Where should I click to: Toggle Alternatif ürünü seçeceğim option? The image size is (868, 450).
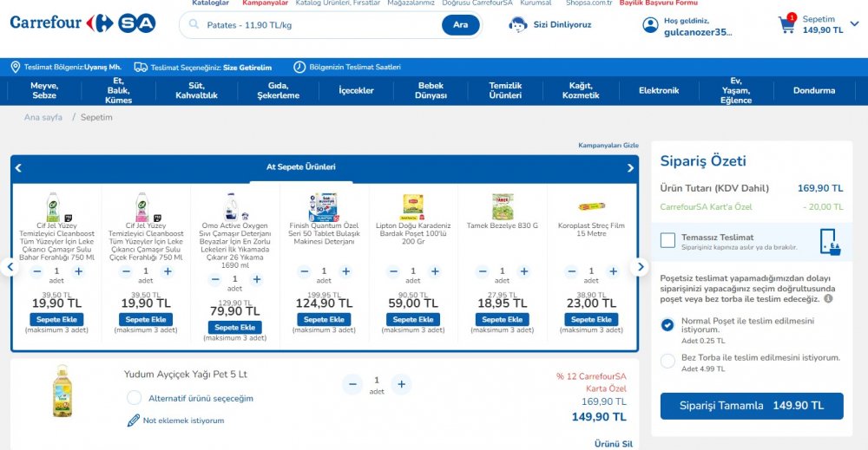click(x=134, y=398)
